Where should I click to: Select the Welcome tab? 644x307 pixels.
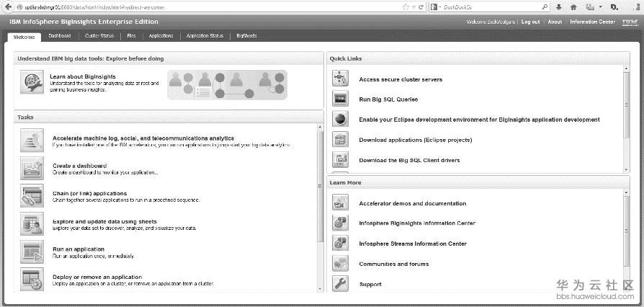point(24,37)
